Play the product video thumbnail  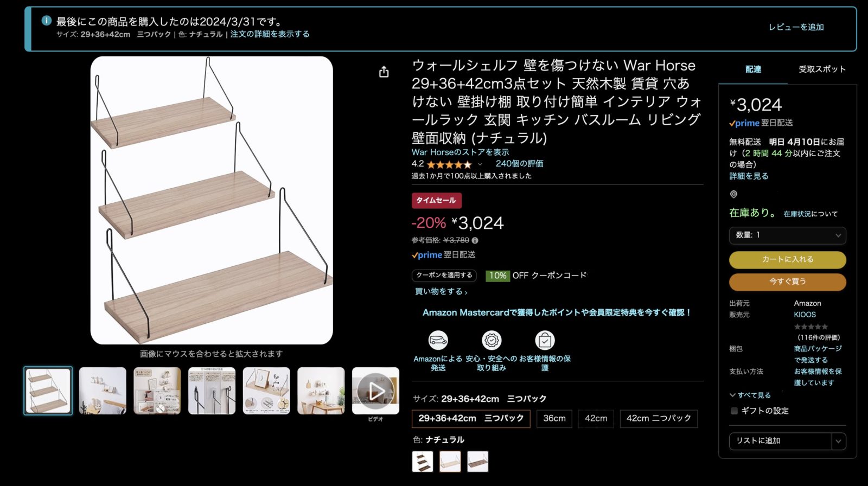coord(375,391)
